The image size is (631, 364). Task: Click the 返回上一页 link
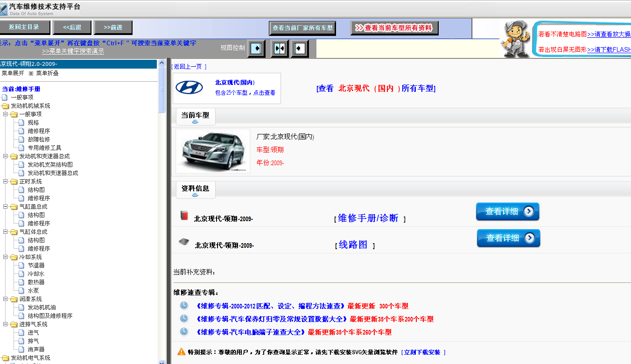pyautogui.click(x=189, y=67)
